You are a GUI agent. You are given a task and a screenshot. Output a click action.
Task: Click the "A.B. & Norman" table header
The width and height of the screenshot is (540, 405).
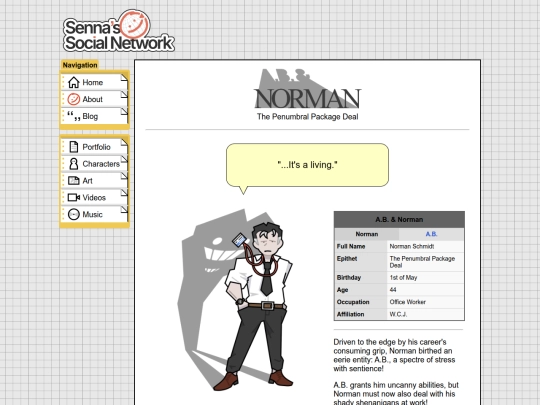coord(399,220)
